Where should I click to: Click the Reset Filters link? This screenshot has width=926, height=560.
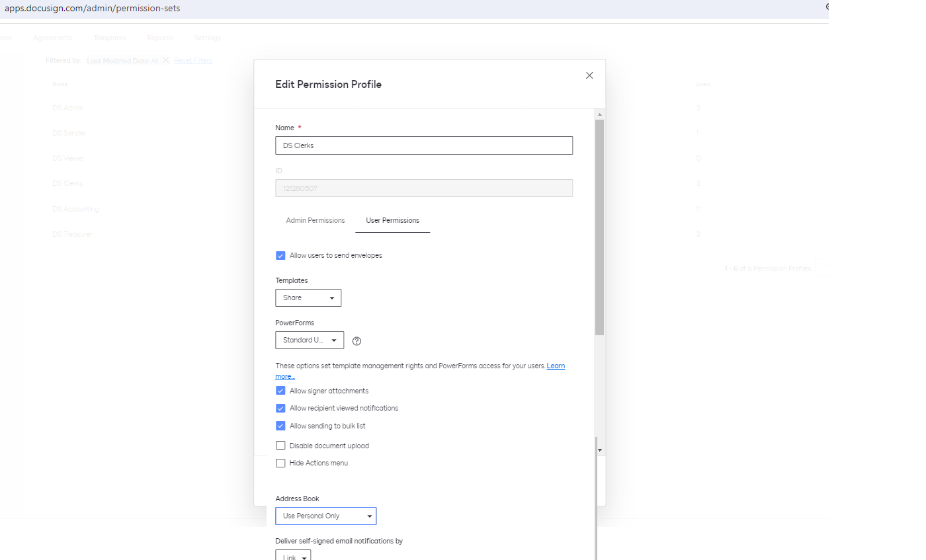[193, 60]
